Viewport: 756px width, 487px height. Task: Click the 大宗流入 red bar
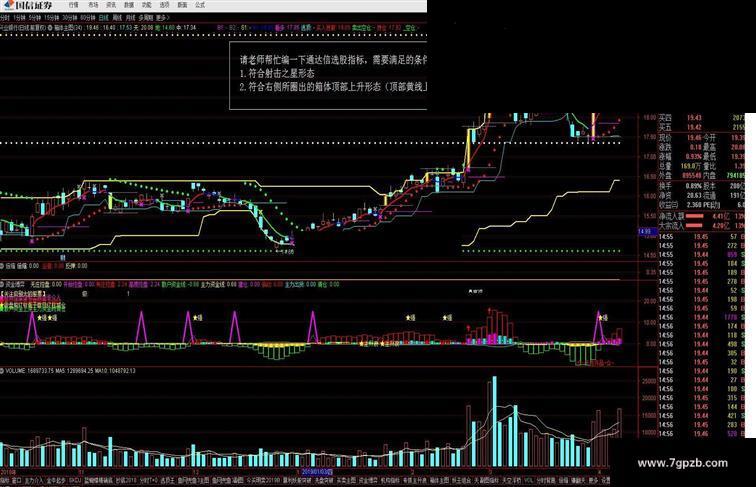click(x=694, y=225)
